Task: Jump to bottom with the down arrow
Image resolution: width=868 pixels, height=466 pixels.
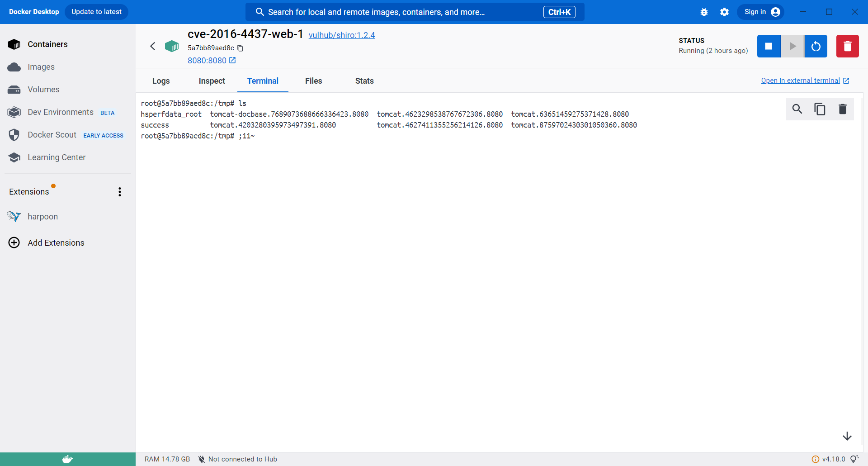Action: point(847,436)
